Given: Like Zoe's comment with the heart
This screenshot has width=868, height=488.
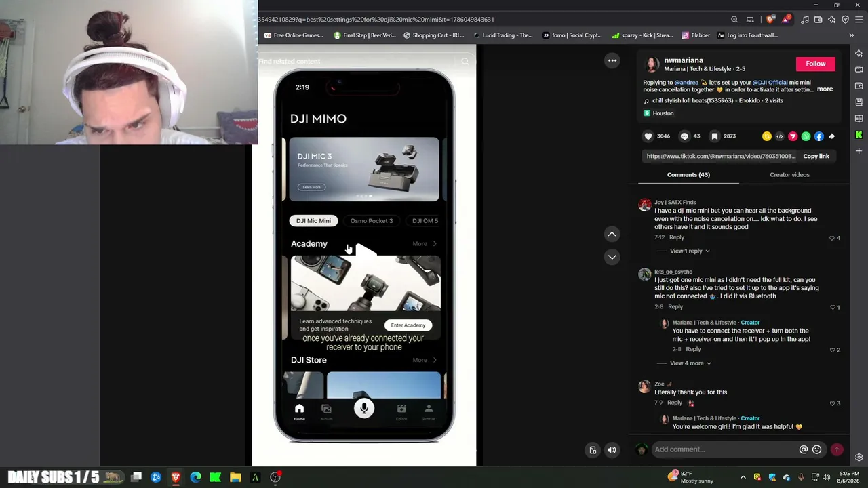Looking at the screenshot, I should 833,403.
